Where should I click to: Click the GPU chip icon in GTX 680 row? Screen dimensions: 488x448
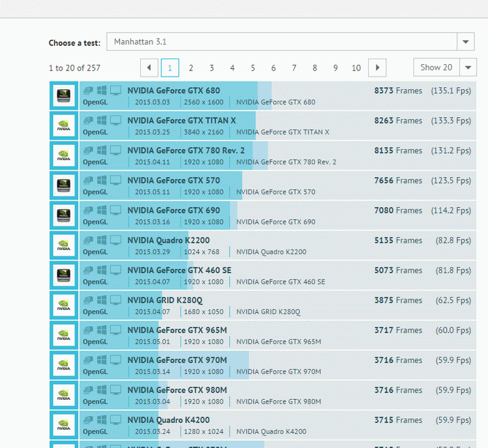tap(88, 90)
